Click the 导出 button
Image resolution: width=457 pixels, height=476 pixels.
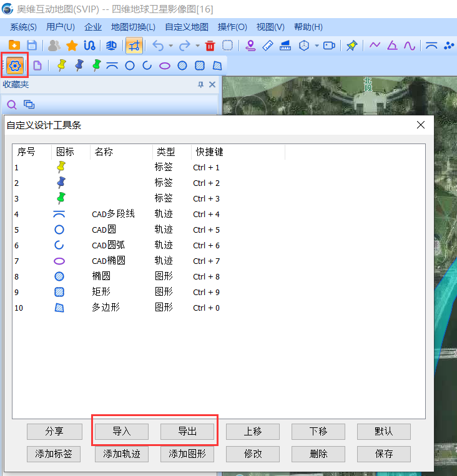coord(187,431)
